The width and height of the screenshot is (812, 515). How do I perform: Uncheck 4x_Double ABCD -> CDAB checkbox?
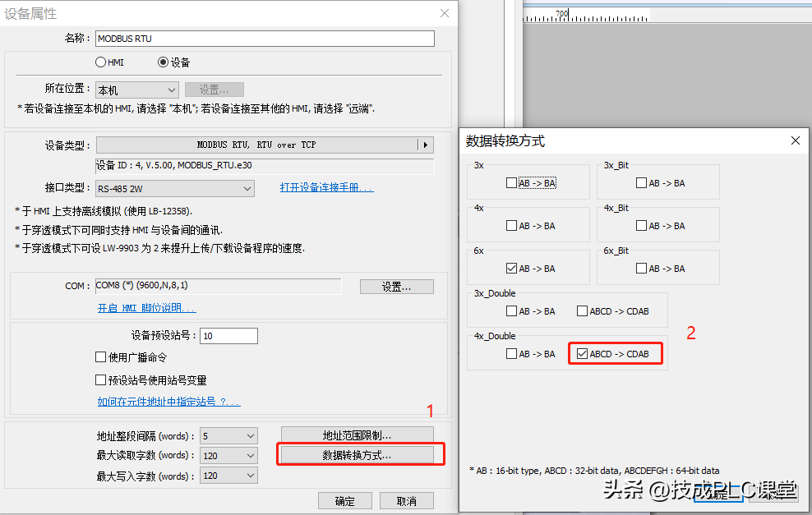pos(583,354)
